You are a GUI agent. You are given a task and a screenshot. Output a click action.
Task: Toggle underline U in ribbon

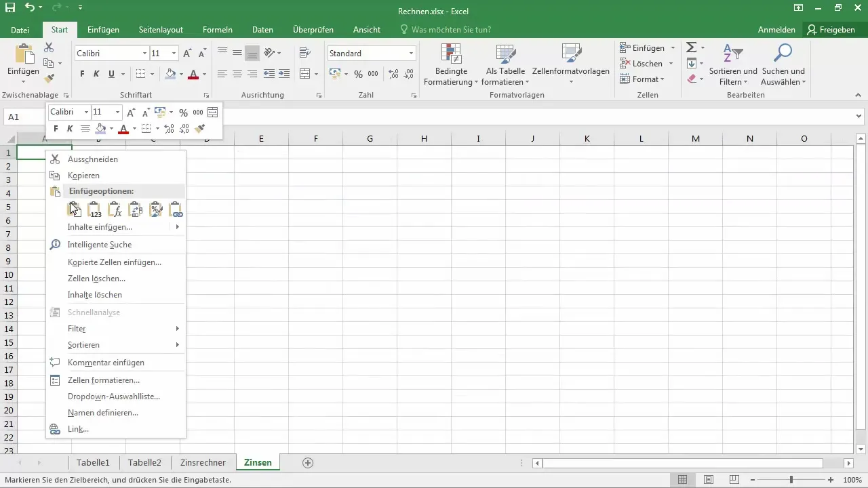[110, 74]
